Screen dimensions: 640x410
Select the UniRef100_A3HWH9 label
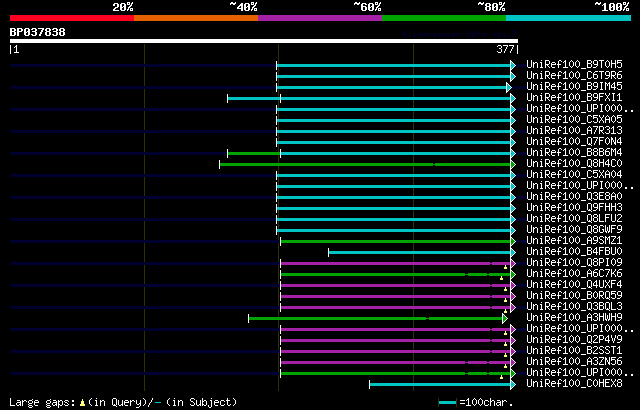[x=574, y=318]
